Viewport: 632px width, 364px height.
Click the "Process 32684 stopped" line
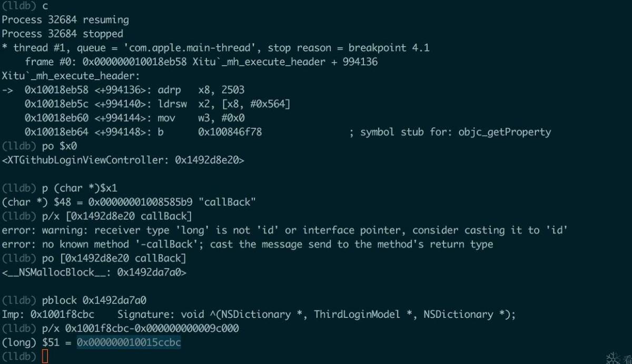(x=62, y=34)
